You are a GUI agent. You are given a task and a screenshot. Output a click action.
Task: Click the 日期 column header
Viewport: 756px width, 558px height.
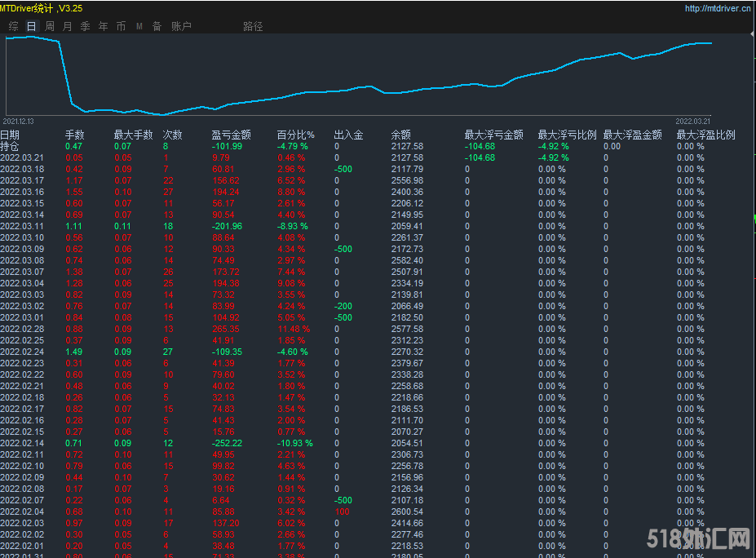click(10, 135)
